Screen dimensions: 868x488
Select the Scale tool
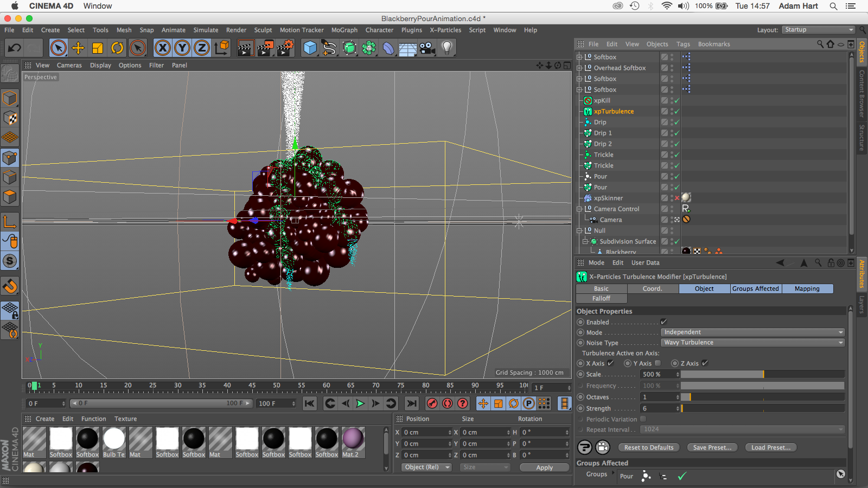pyautogui.click(x=98, y=48)
